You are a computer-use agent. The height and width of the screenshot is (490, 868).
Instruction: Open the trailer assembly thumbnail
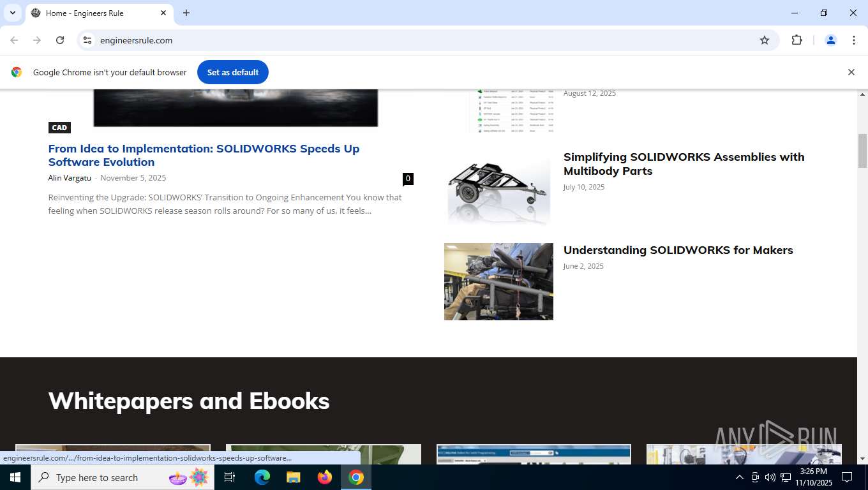point(498,188)
